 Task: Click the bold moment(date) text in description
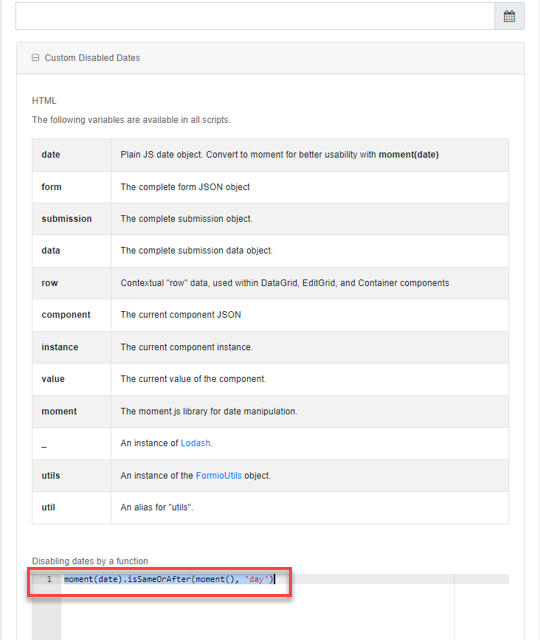409,155
